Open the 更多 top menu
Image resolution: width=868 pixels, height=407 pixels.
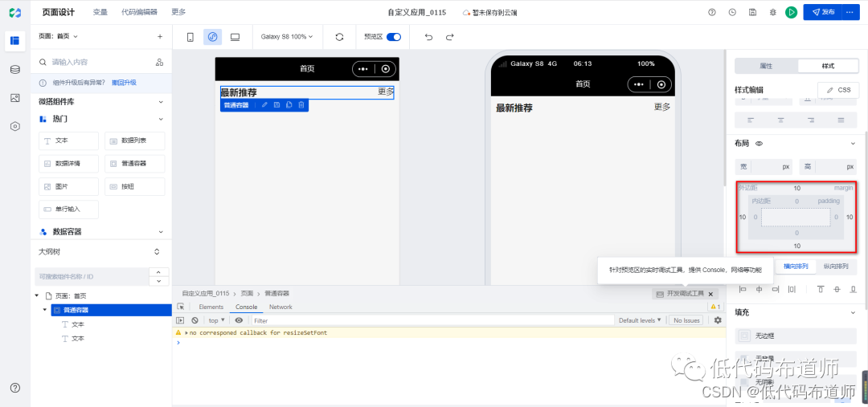178,12
